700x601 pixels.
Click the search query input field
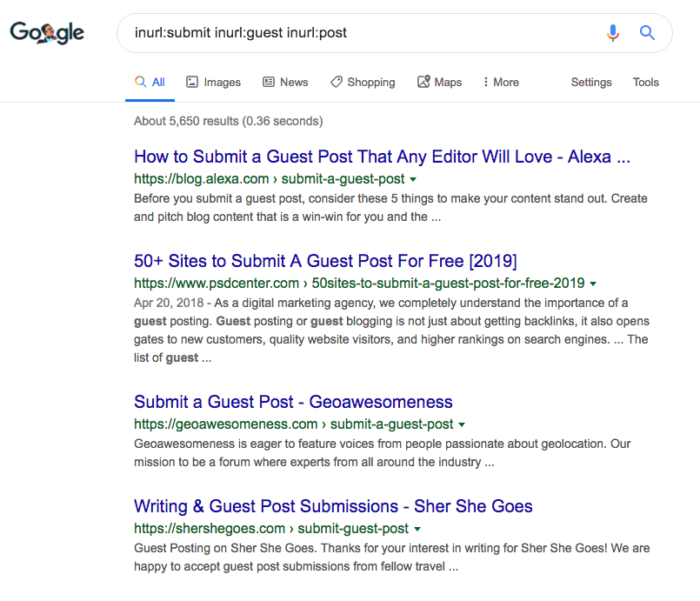tap(366, 33)
